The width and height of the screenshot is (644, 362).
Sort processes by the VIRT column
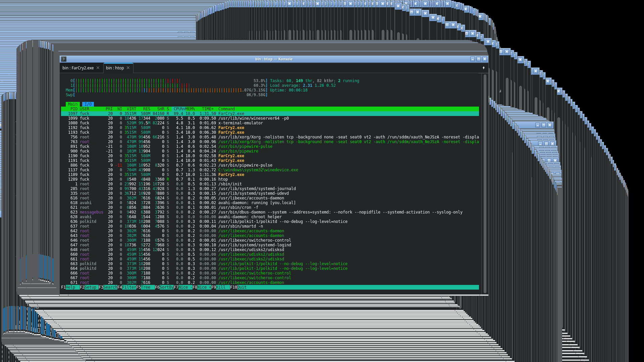click(131, 109)
